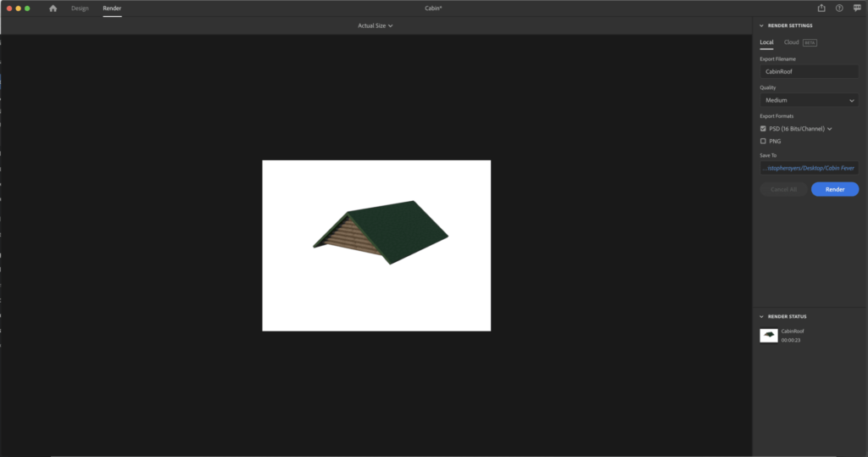This screenshot has width=868, height=457.
Task: Collapse the Render Status section
Action: 762,317
